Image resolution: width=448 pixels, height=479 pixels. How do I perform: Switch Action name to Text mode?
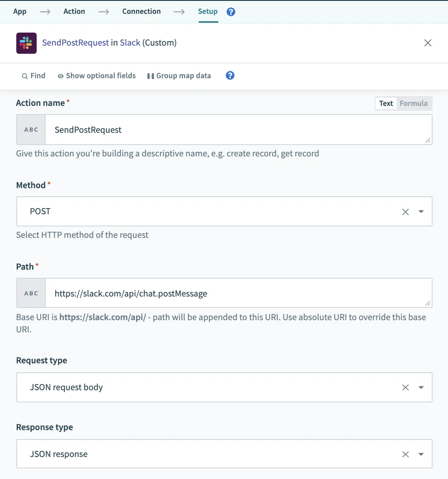coord(386,103)
